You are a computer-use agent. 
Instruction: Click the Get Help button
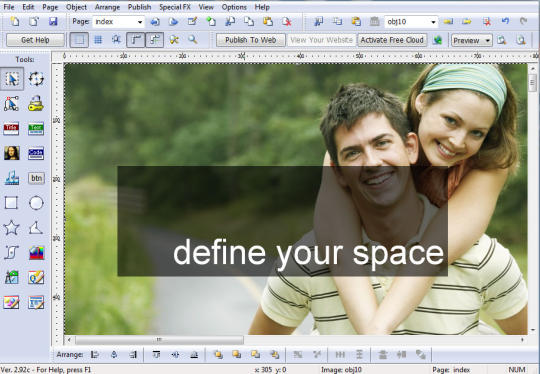coord(35,40)
